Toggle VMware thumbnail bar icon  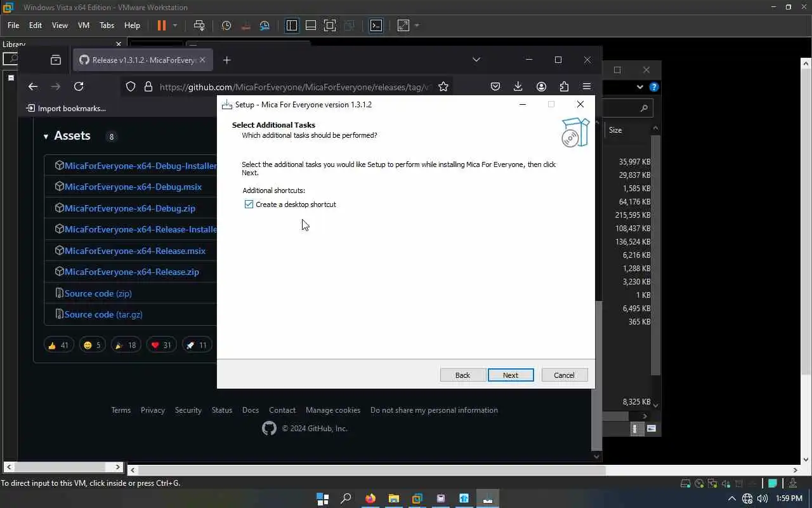[311, 25]
